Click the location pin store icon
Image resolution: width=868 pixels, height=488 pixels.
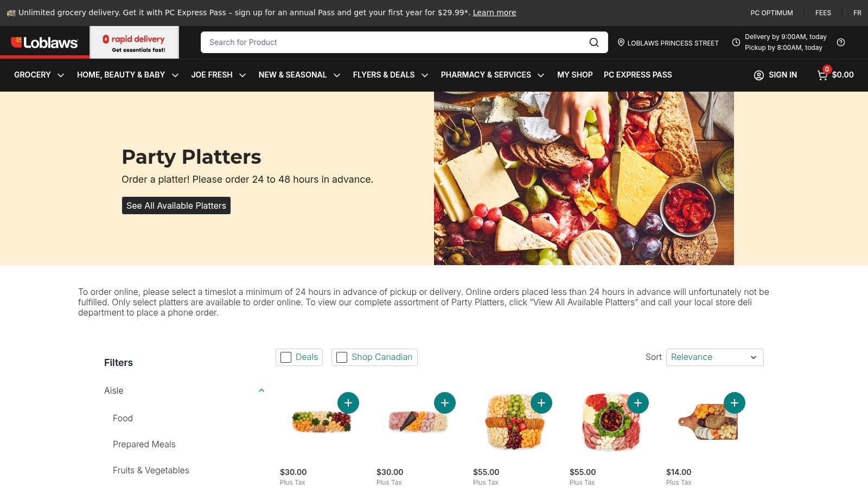coord(621,42)
